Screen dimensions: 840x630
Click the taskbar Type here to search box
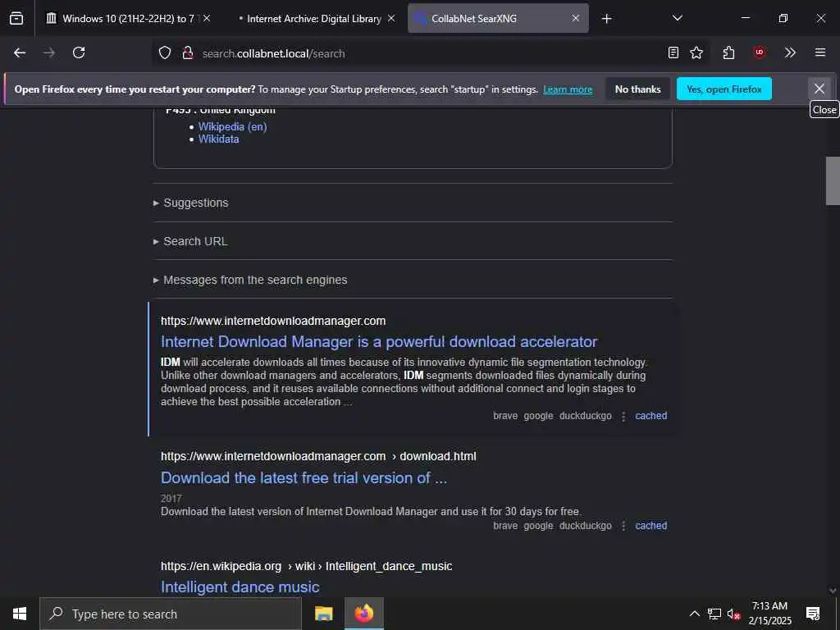(171, 614)
